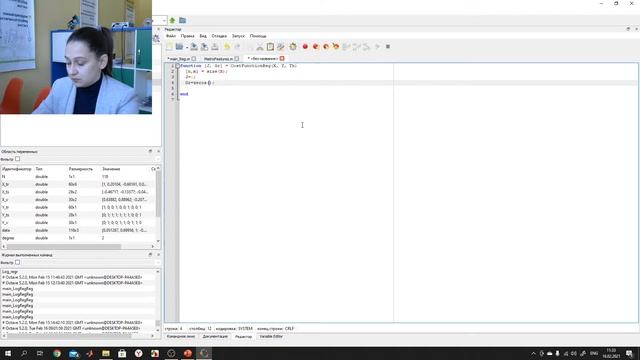The width and height of the screenshot is (640, 360).
Task: Switch to the Редактор bottom tab
Action: (244, 337)
